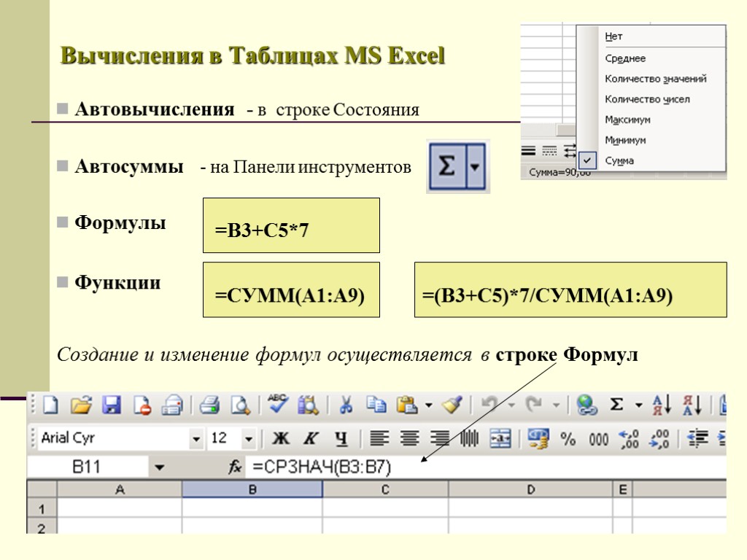Toggle underline Ч formatting
Image resolution: width=747 pixels, height=560 pixels.
[341, 438]
